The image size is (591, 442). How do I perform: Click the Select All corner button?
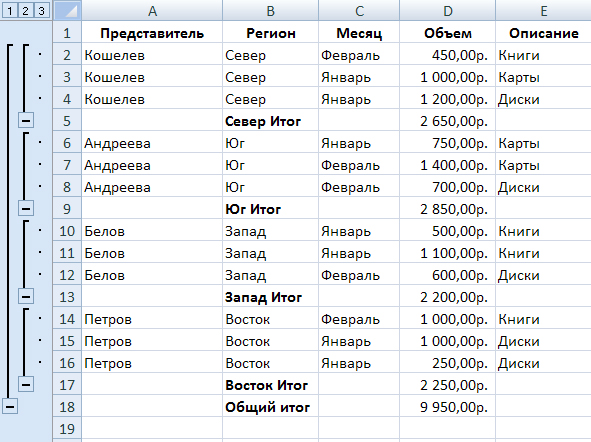click(67, 11)
